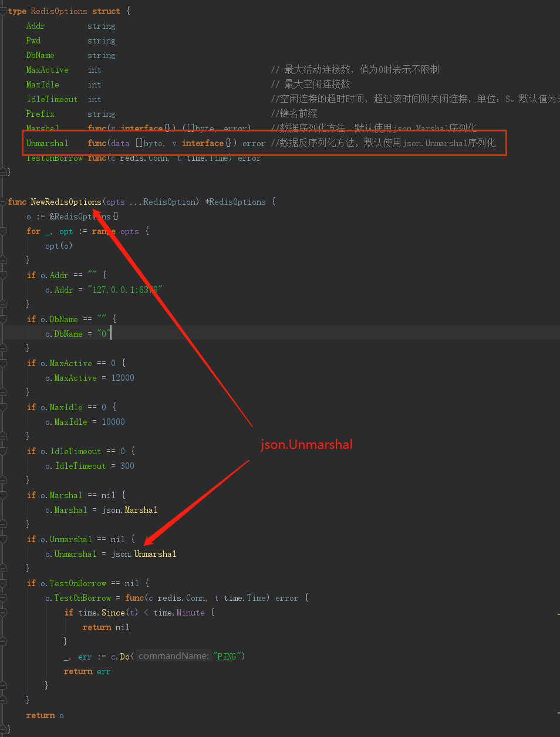Collapse the NewRedisOptions function fold marker
This screenshot has width=560, height=737.
pyautogui.click(x=4, y=201)
